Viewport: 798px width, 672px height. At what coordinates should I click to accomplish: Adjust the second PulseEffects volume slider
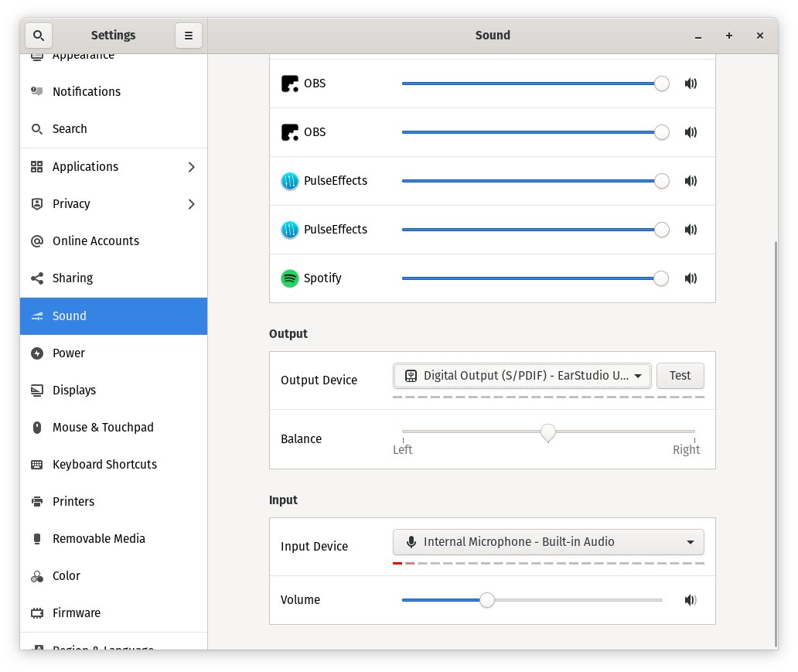pyautogui.click(x=535, y=230)
